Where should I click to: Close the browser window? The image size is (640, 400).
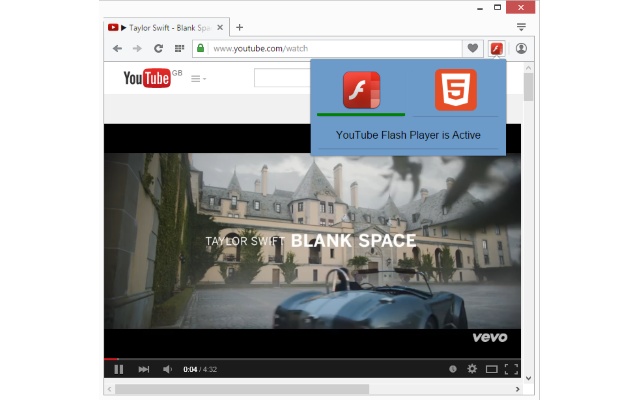click(520, 7)
